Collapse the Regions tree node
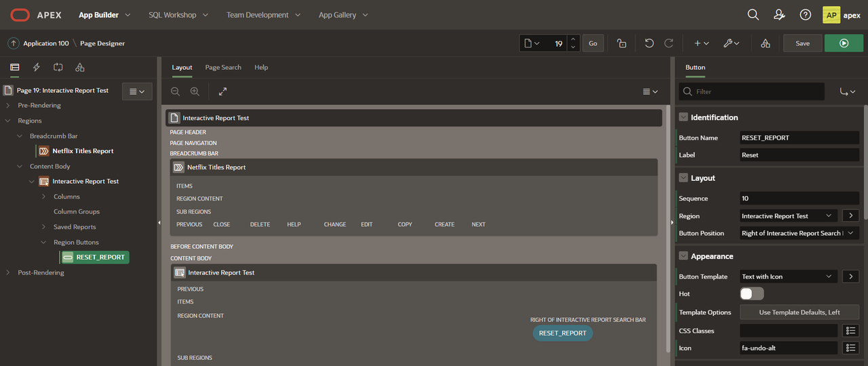 coord(7,121)
